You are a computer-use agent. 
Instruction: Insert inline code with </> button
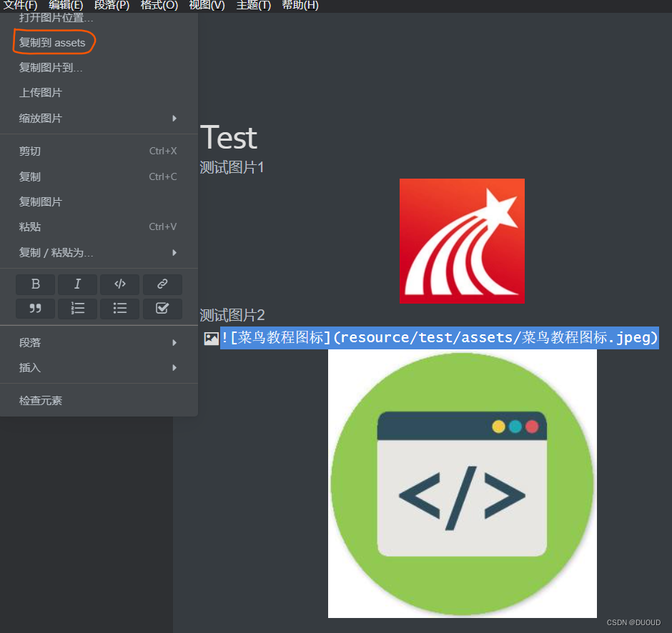coord(120,284)
